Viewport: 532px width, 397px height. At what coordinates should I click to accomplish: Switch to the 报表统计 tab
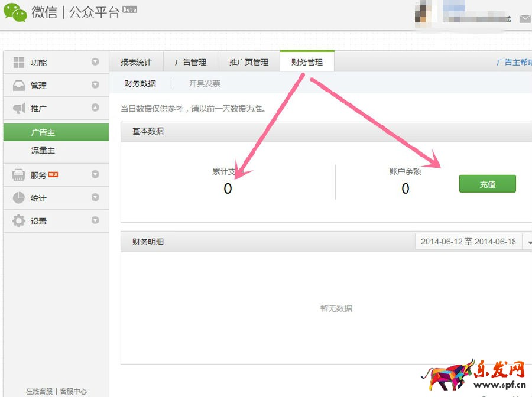click(x=136, y=62)
